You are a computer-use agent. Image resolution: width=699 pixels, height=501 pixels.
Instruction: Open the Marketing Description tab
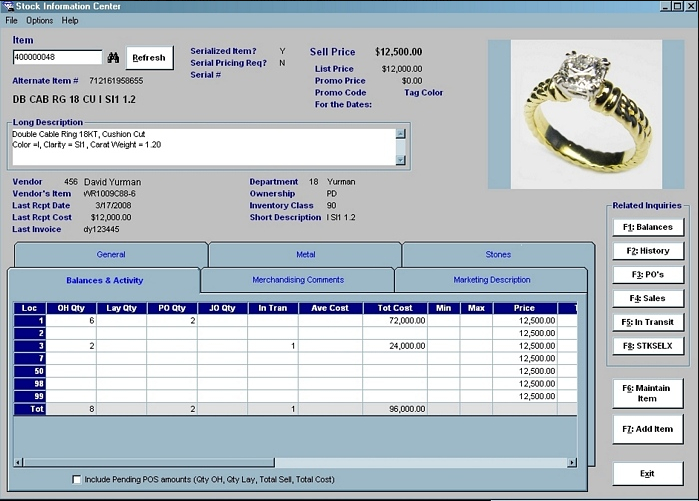tap(491, 280)
